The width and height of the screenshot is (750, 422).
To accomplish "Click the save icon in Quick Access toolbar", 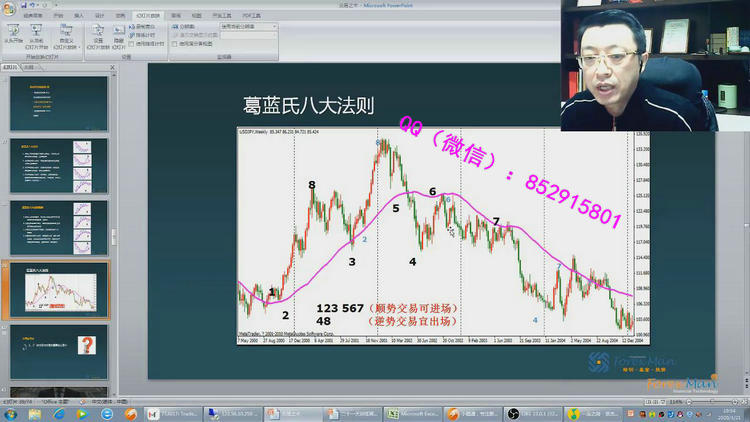I will (x=22, y=4).
